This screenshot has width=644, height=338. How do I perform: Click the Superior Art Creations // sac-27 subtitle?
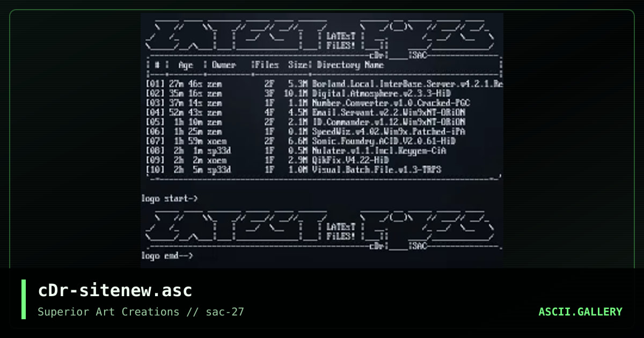141,312
